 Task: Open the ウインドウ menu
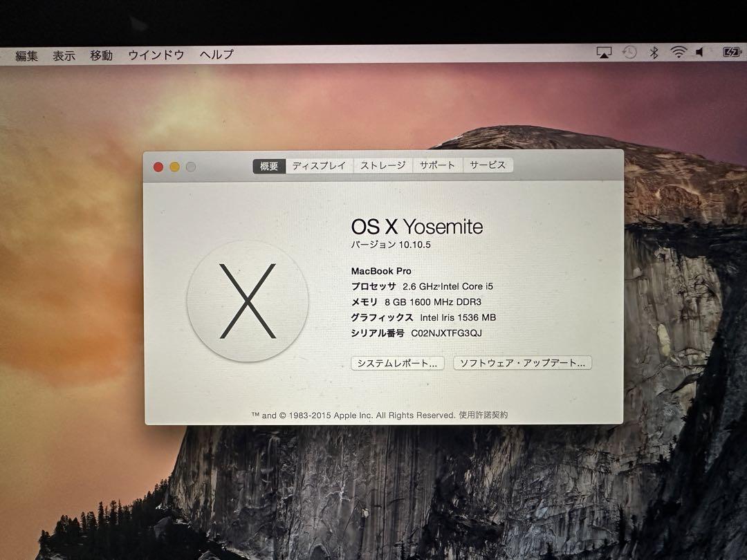click(156, 55)
